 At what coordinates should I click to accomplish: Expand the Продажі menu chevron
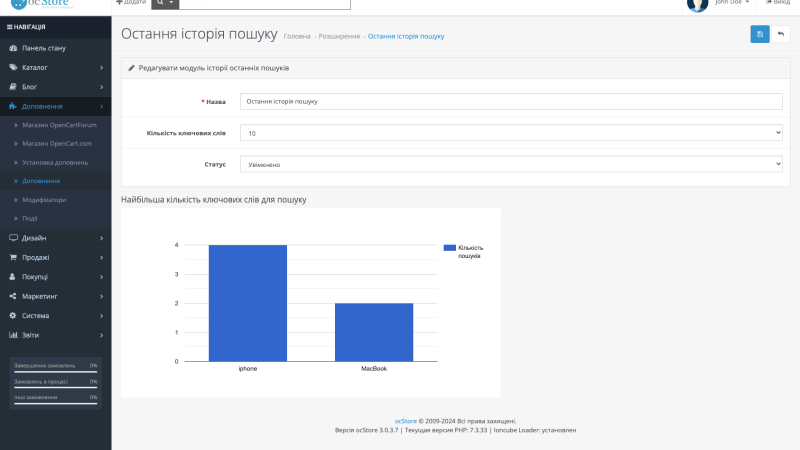click(x=102, y=257)
